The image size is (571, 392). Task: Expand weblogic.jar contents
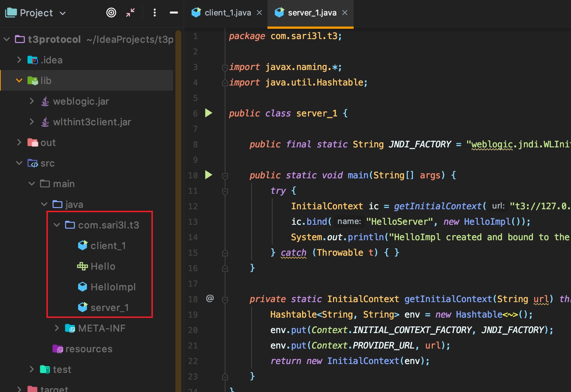(32, 101)
